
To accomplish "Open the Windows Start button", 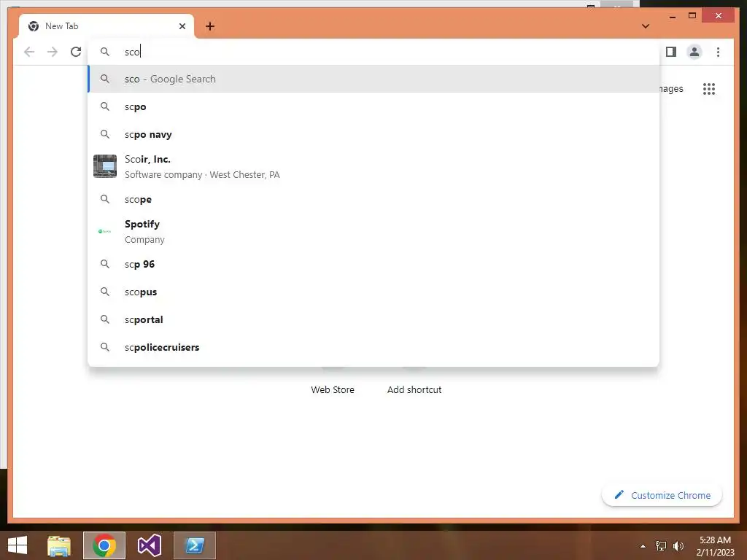I will click(18, 545).
